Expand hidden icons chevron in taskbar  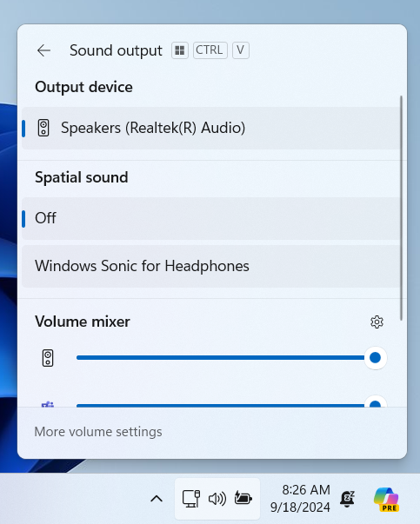pos(157,499)
